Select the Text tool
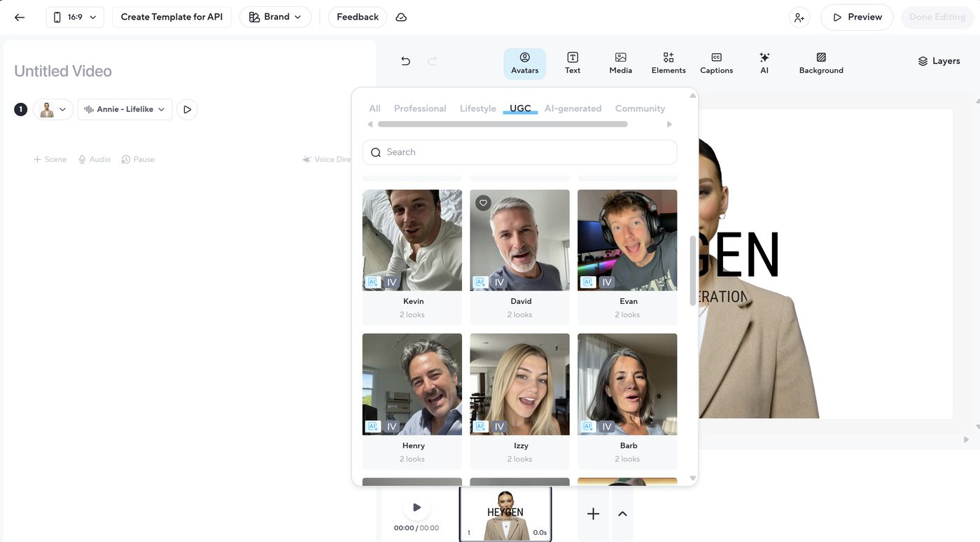The height and width of the screenshot is (542, 980). tap(572, 63)
